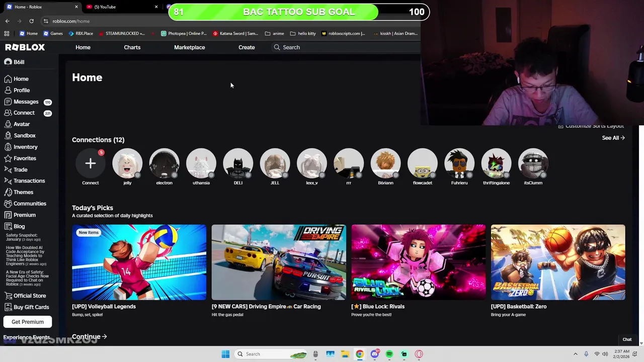Open Communities in the sidebar
Viewport: 644px width, 362px height.
tap(25, 204)
